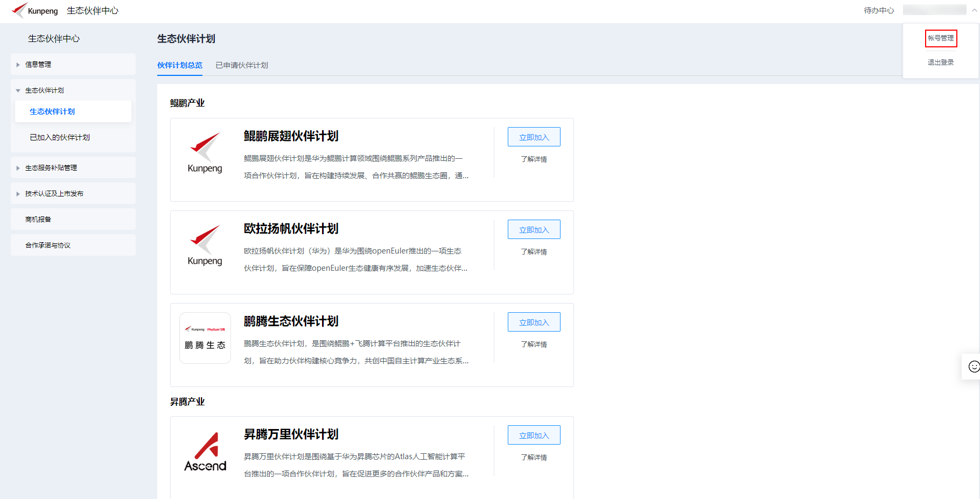Click 了解详情 for 鲲鹏展翅伙伴计划
This screenshot has width=980, height=499.
[534, 159]
